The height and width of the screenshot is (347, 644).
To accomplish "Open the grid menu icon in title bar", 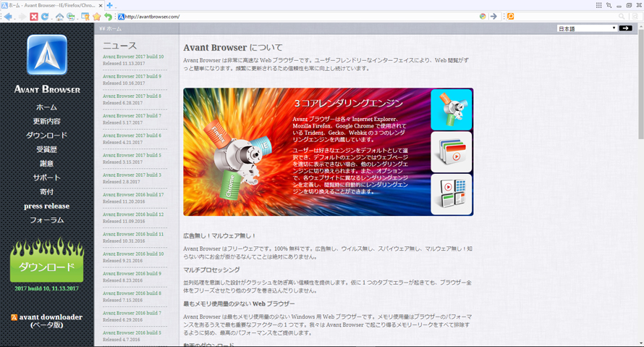I will pyautogui.click(x=599, y=5).
